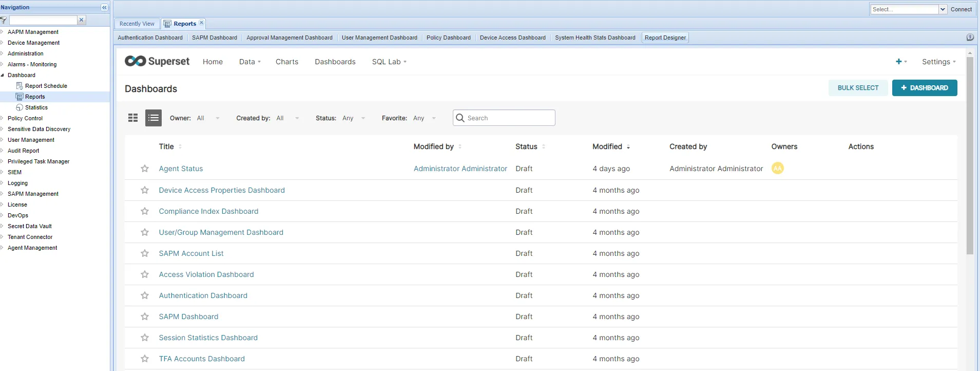Star the TFA Accounts Dashboard
The height and width of the screenshot is (371, 980).
coord(145,359)
